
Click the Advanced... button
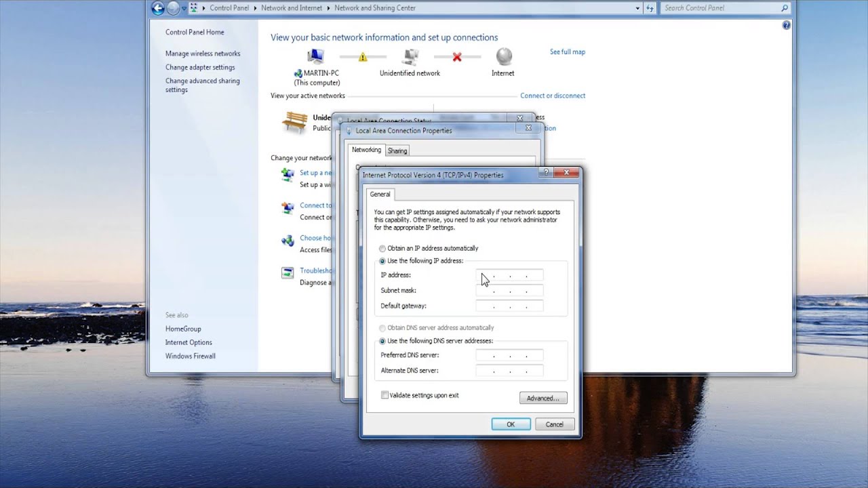pyautogui.click(x=543, y=398)
